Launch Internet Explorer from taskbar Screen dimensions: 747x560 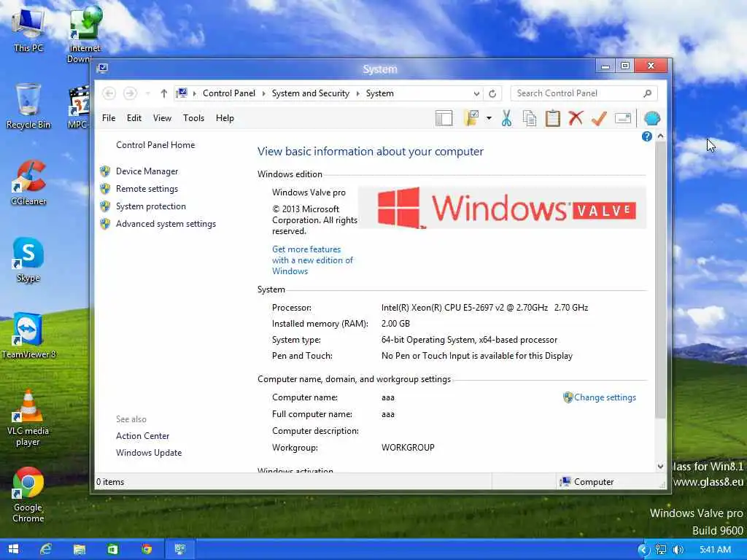coord(46,549)
